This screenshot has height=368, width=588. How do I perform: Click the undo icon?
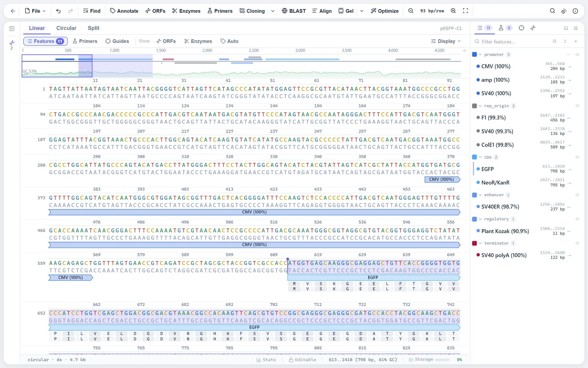[x=58, y=11]
